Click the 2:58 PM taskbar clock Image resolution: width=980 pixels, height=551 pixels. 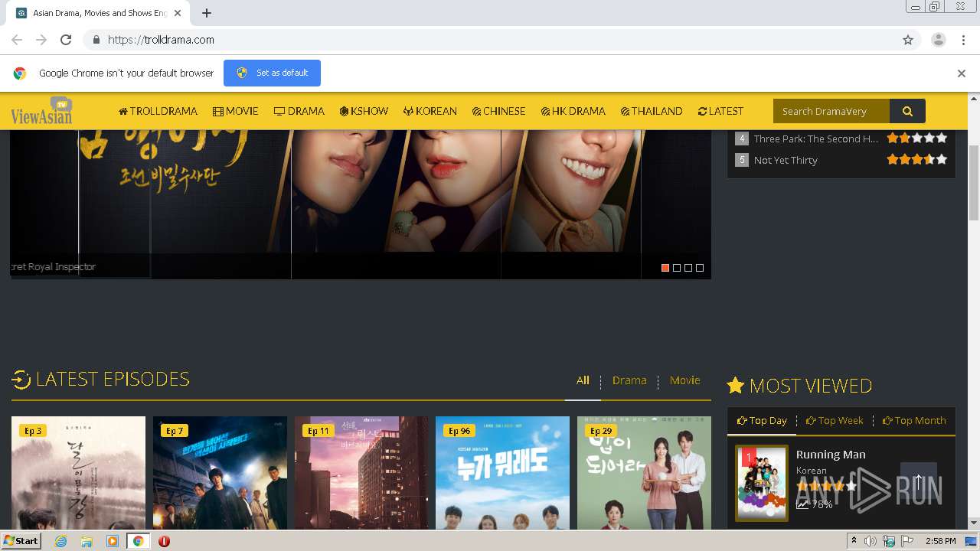click(940, 541)
